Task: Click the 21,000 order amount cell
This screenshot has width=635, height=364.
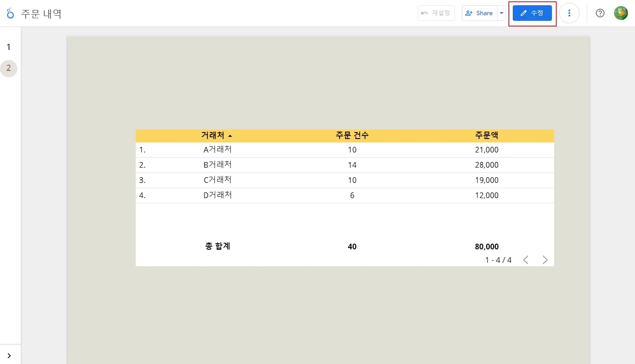Action: coord(487,150)
